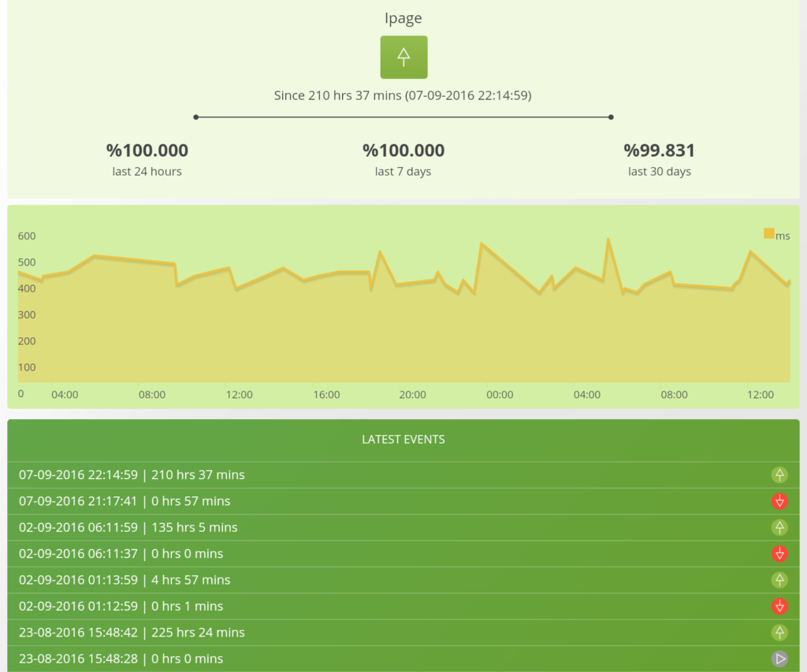Click the response-time chart peak just after 04:00
This screenshot has width=807, height=672.
[608, 239]
